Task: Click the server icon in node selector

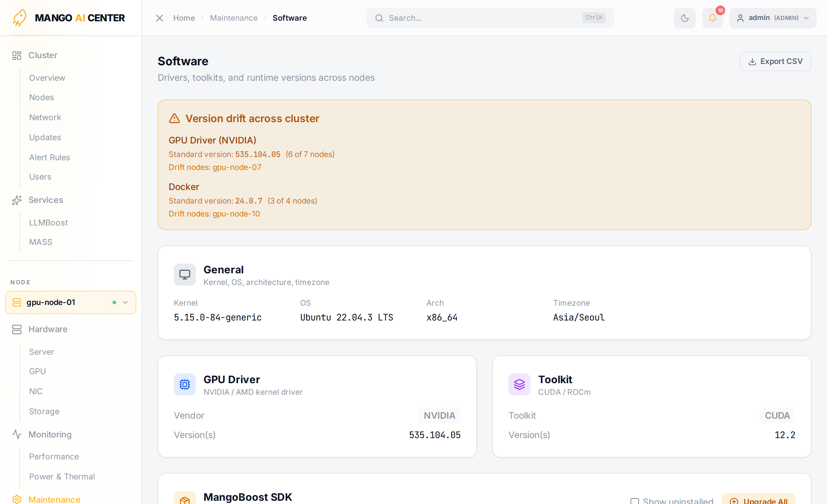Action: tap(17, 302)
